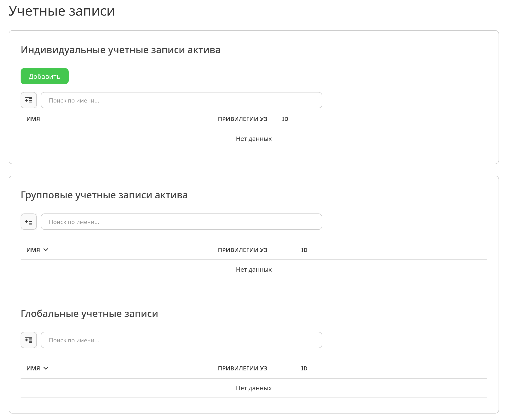The height and width of the screenshot is (420, 506).
Task: Click ПРИВИЛЕГИИ УЗ header in group accounts table
Action: point(242,250)
